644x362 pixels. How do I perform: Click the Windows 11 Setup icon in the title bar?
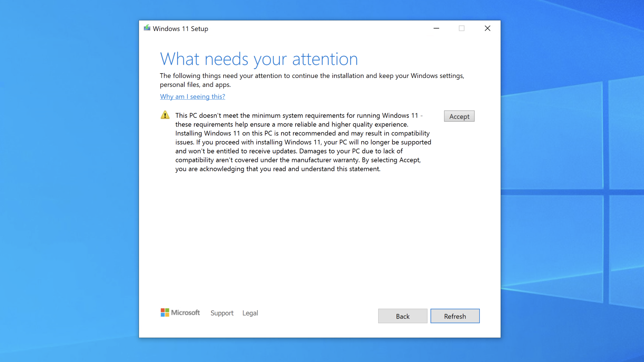[x=147, y=28]
